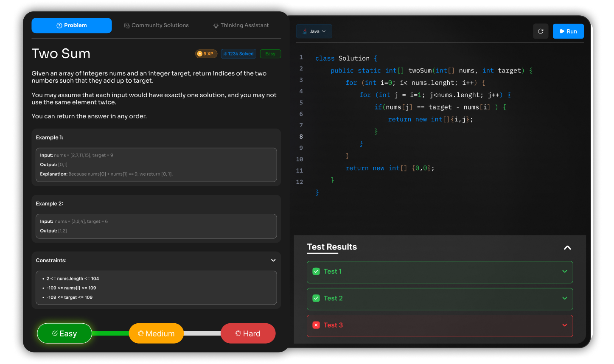Collapse the Test Results panel
Image resolution: width=614 pixels, height=364 pixels.
(567, 248)
